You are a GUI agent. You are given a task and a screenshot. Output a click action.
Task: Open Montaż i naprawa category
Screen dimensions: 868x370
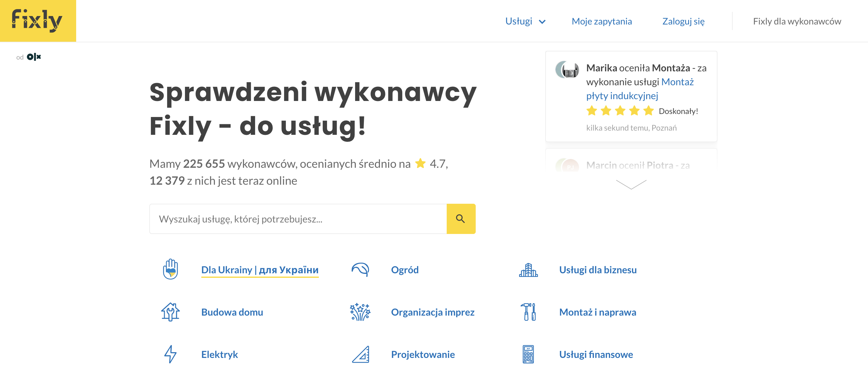click(x=598, y=312)
